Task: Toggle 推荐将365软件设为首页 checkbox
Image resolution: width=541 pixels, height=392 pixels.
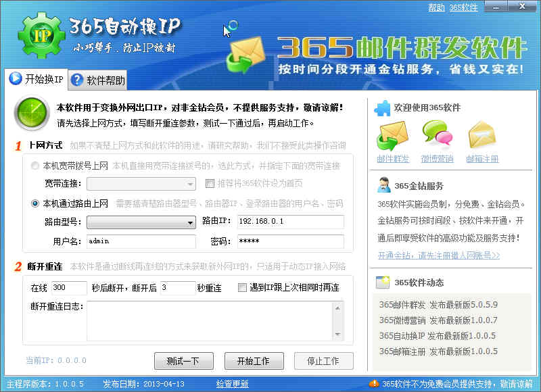Action: pos(210,183)
